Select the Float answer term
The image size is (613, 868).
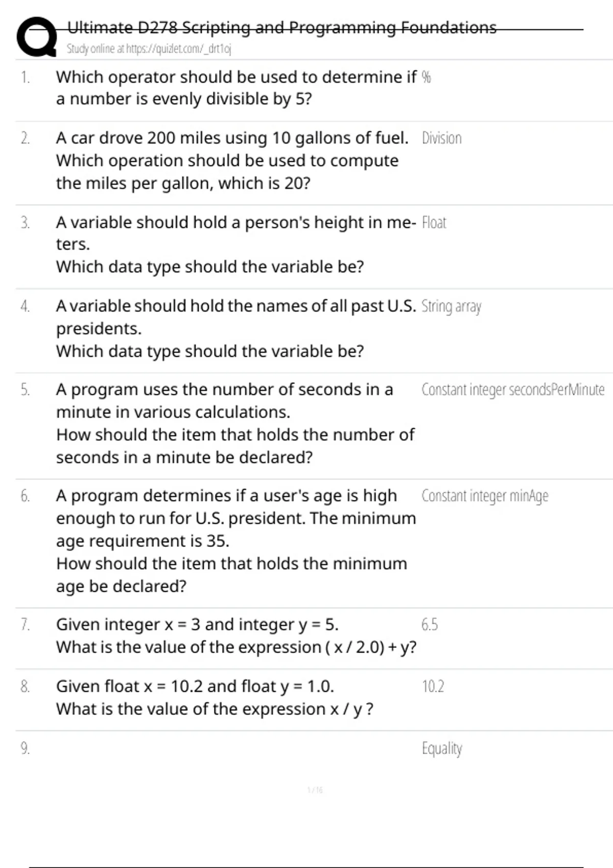click(434, 223)
